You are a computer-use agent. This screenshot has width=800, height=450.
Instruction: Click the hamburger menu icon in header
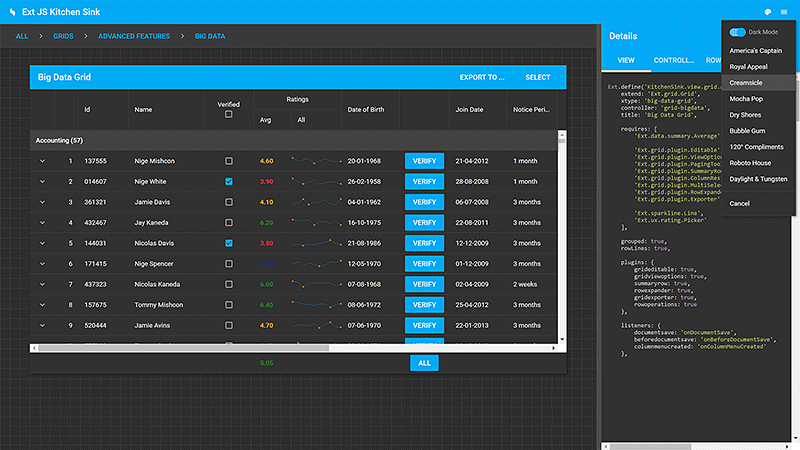click(784, 12)
